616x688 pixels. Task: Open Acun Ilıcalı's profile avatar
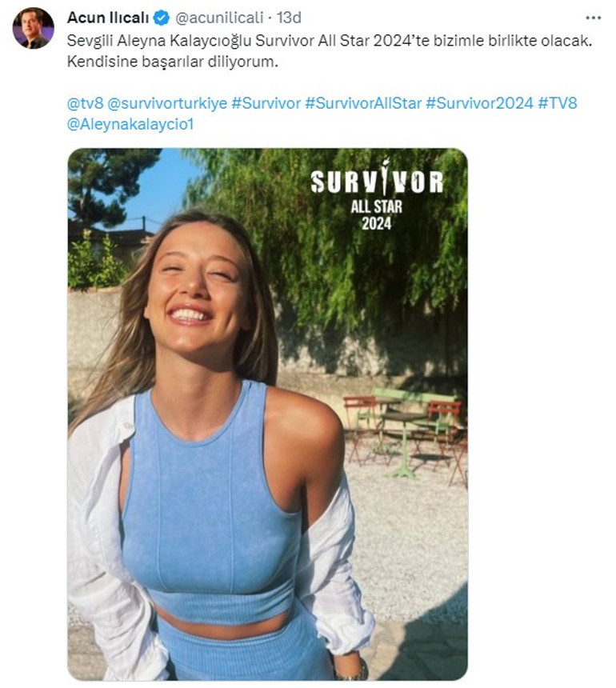pyautogui.click(x=32, y=20)
